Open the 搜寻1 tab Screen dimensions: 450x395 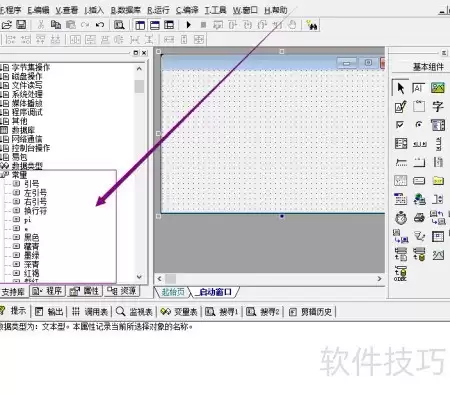coord(222,312)
